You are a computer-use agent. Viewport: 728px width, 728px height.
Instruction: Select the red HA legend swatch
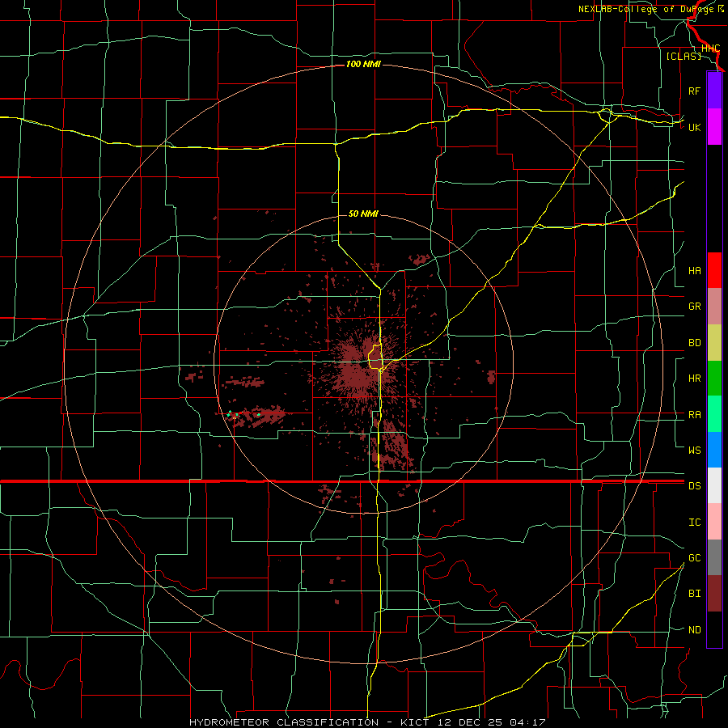tap(714, 270)
